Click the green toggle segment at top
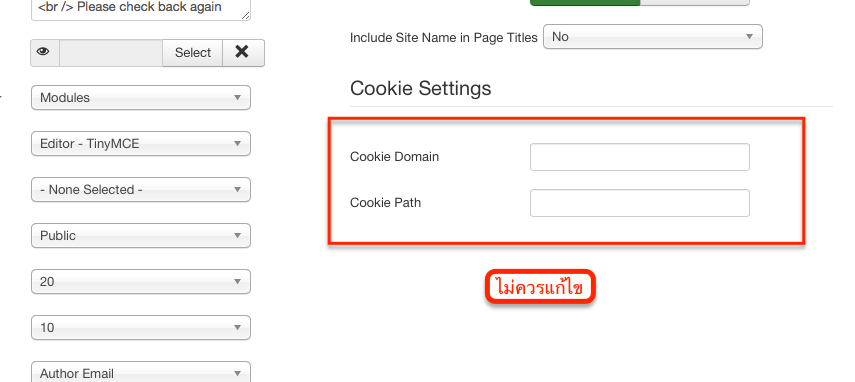Viewport: 855px width, 382px height. point(585,2)
